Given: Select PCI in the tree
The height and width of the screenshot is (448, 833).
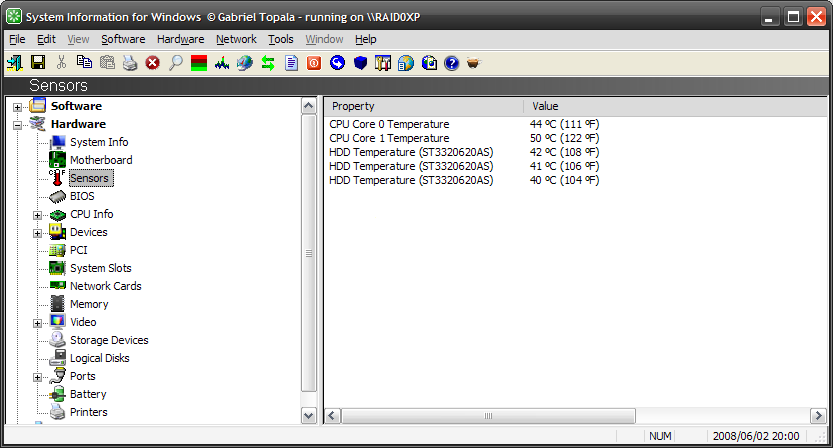Looking at the screenshot, I should [79, 250].
